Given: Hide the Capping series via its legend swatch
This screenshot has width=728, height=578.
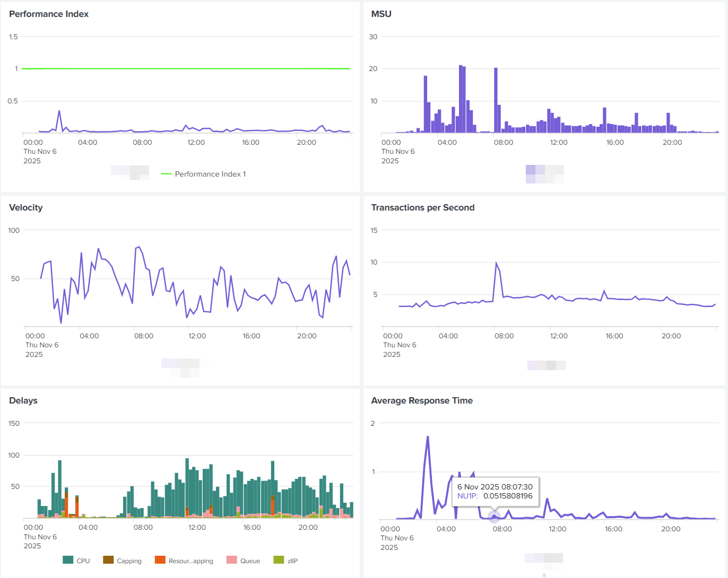Looking at the screenshot, I should [x=108, y=560].
